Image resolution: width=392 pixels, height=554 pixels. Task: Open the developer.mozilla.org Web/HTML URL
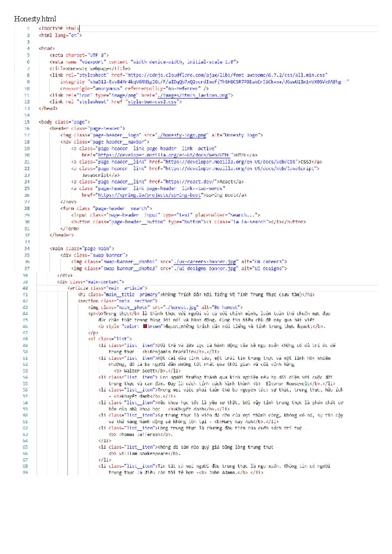164,155
